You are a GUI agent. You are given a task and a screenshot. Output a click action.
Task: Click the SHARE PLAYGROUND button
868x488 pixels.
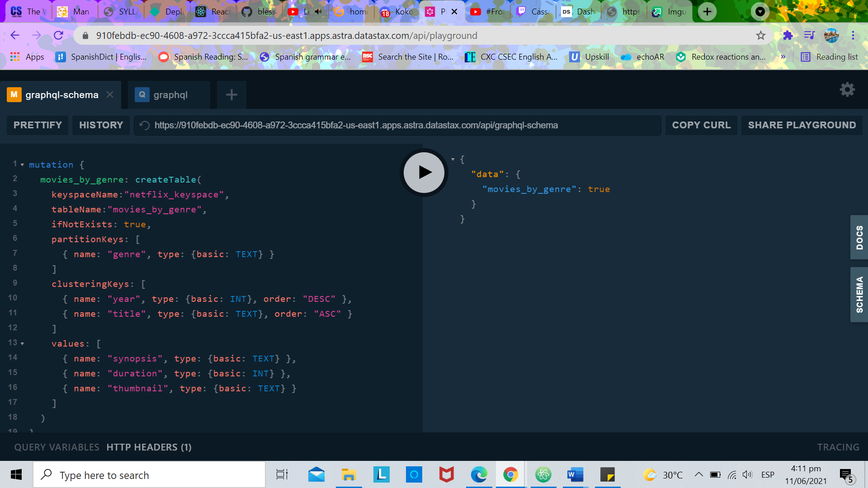tap(802, 125)
